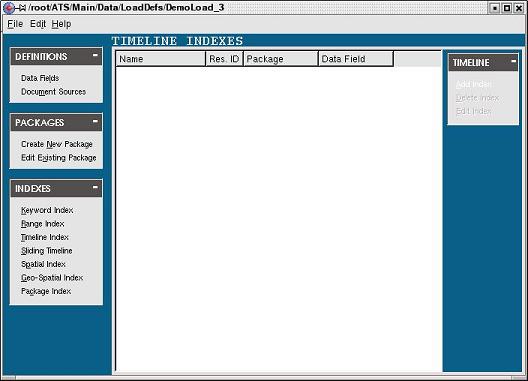Image resolution: width=528 pixels, height=381 pixels.
Task: Maximize the DemoLoad_3 window
Action: click(x=506, y=8)
